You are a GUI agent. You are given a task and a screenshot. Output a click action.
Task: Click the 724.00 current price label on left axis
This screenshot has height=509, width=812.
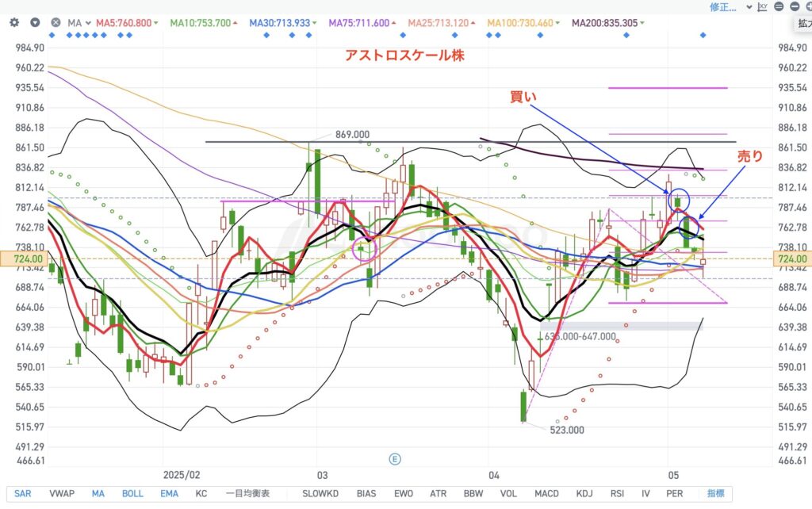tap(24, 258)
